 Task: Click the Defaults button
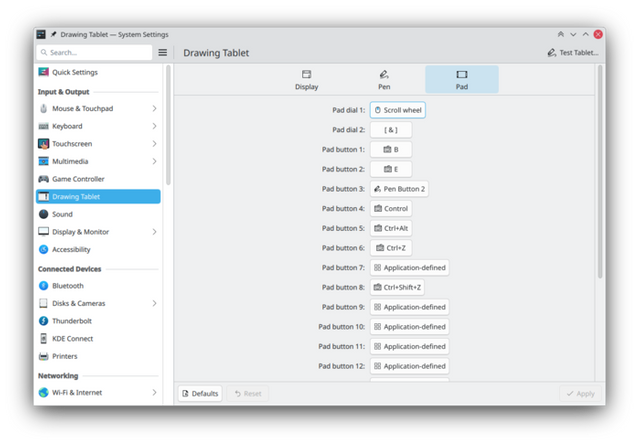200,393
